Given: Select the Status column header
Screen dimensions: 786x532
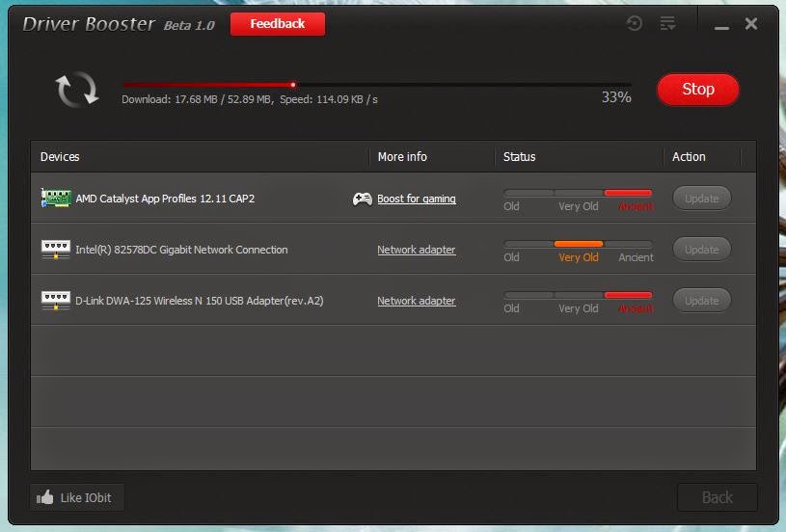Looking at the screenshot, I should pyautogui.click(x=519, y=157).
